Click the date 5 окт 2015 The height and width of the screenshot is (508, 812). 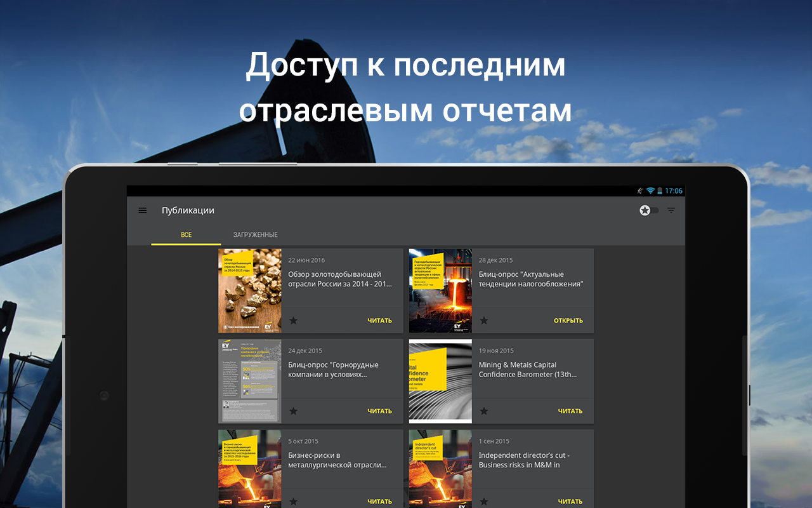(x=303, y=441)
